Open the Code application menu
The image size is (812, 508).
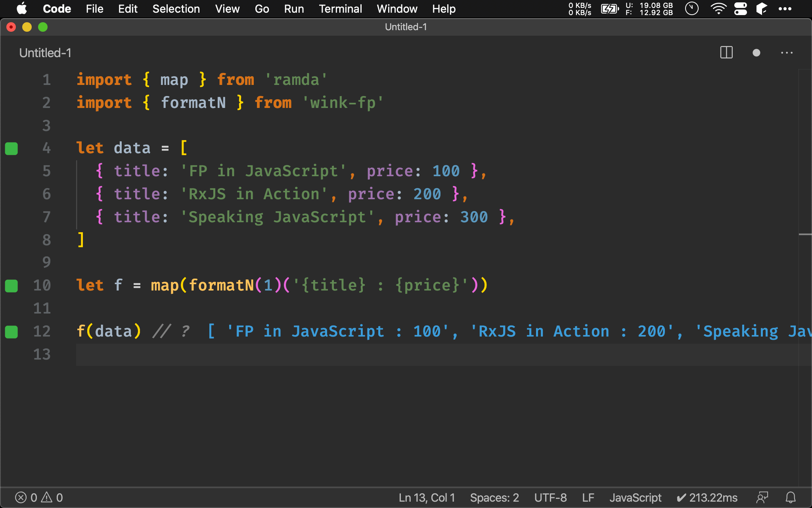point(57,9)
